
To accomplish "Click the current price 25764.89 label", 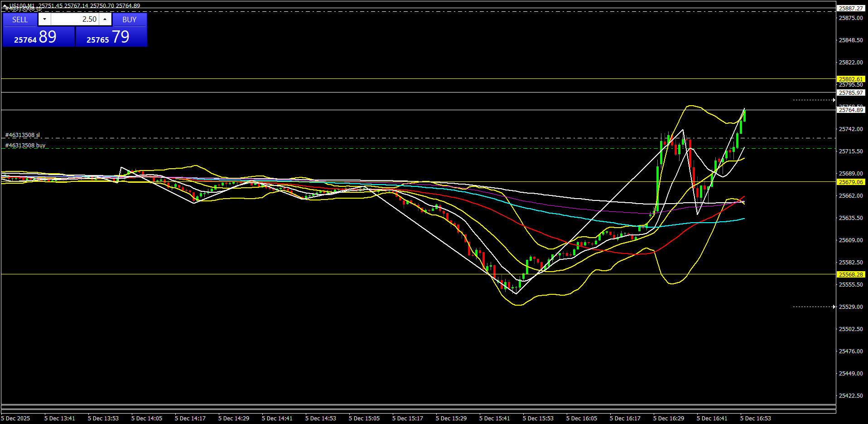I will 851,110.
